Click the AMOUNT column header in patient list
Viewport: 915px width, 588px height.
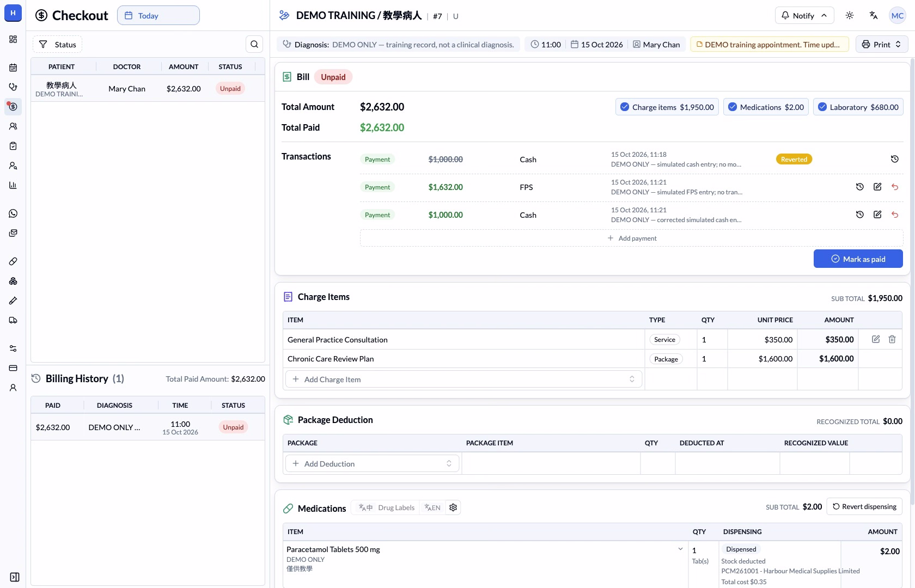pos(184,66)
